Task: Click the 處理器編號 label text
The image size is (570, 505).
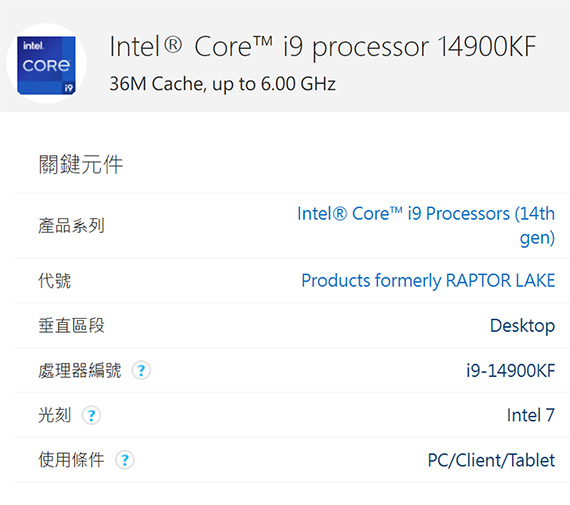Action: pos(80,370)
